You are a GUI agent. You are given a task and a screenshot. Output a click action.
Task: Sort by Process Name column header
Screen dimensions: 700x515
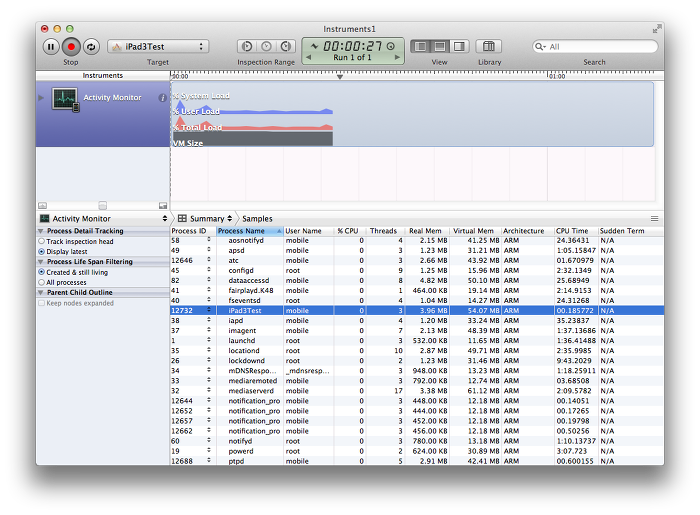point(250,231)
